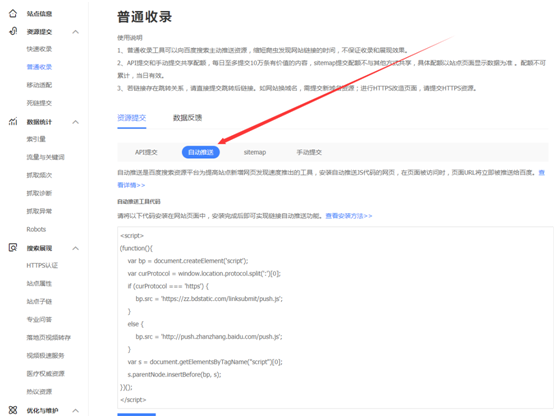Click the 搜索展现 magnifier icon in sidebar
This screenshot has height=418, width=558.
(13, 248)
